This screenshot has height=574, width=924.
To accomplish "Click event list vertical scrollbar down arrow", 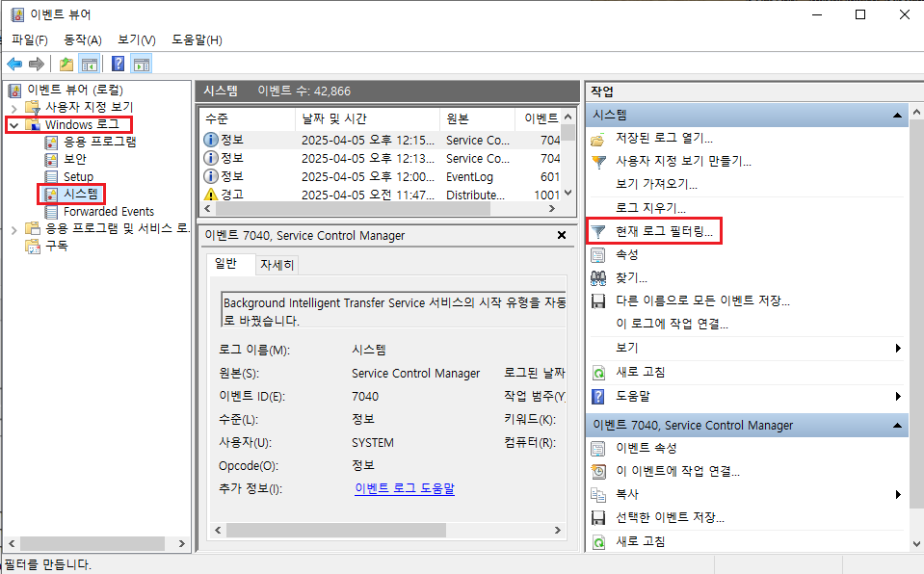I will pyautogui.click(x=568, y=193).
